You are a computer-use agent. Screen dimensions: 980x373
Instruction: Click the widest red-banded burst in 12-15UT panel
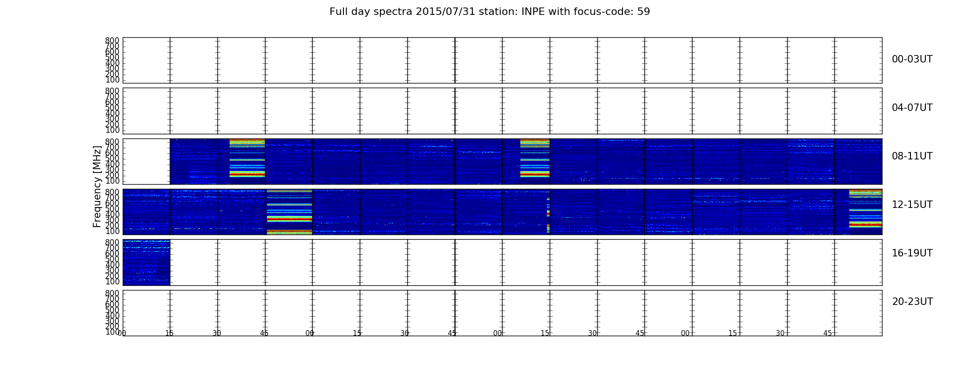(x=289, y=212)
